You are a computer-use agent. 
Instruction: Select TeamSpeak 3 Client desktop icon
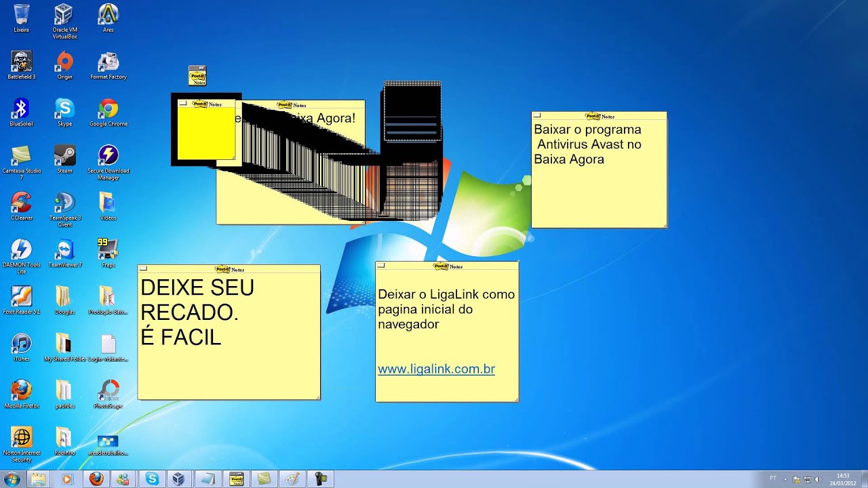point(64,209)
